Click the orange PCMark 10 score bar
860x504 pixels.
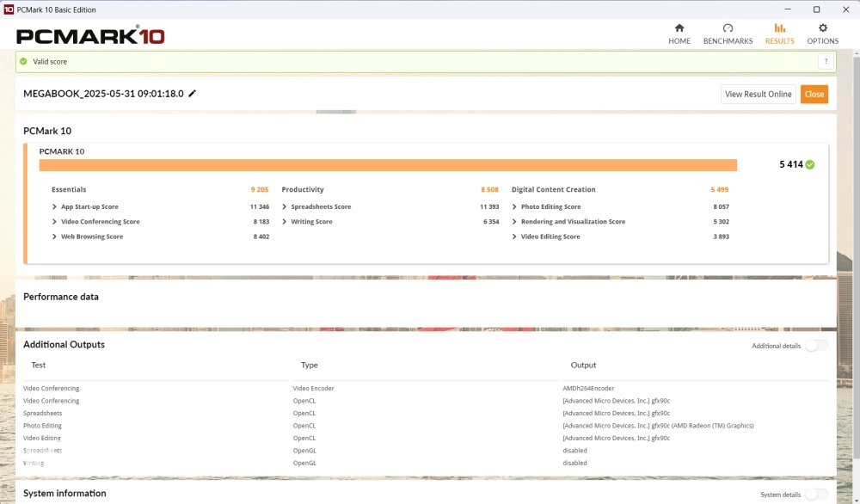point(387,165)
